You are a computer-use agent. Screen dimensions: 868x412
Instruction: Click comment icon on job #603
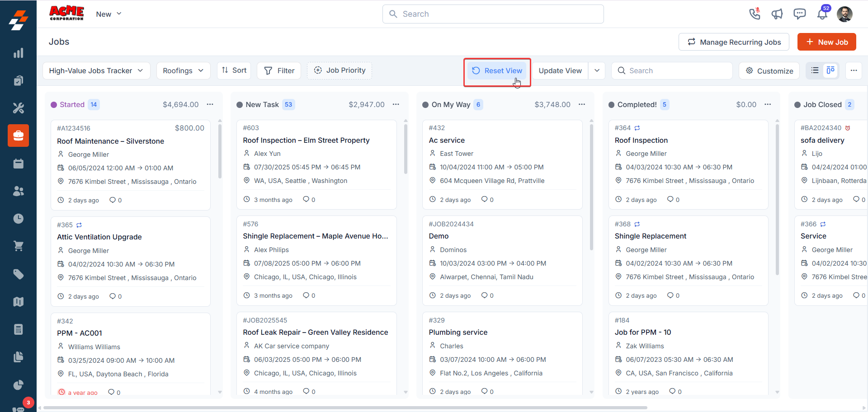click(306, 199)
